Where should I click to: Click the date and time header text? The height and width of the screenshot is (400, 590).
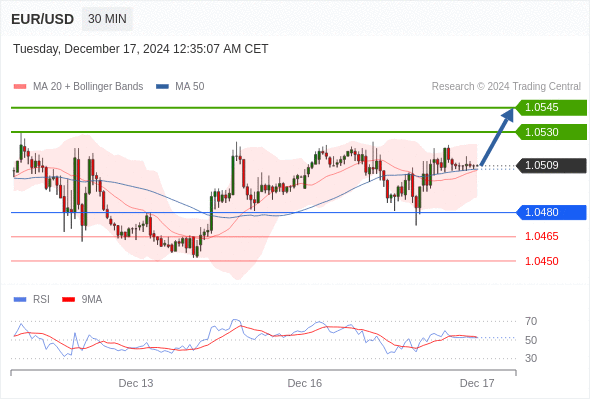click(x=141, y=49)
